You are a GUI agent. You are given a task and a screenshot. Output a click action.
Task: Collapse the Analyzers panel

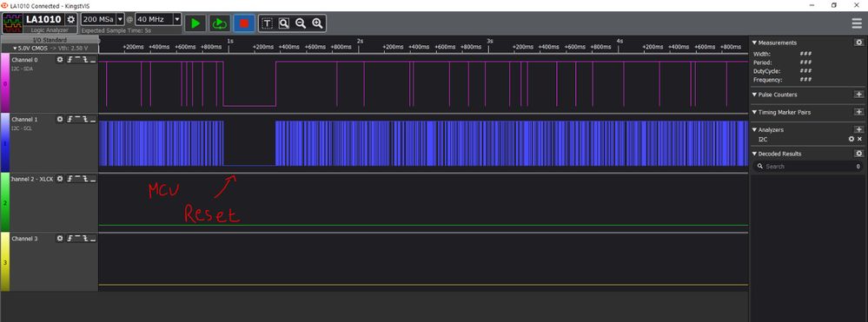754,129
